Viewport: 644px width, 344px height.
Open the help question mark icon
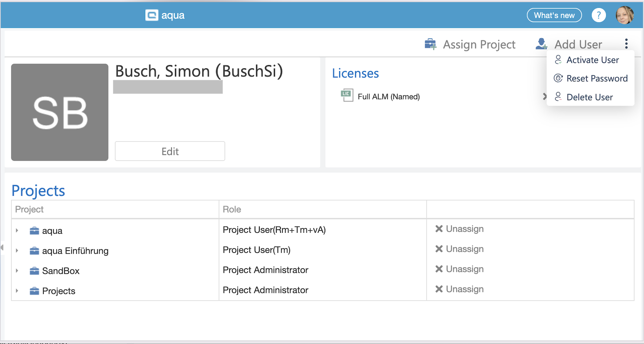pyautogui.click(x=598, y=16)
